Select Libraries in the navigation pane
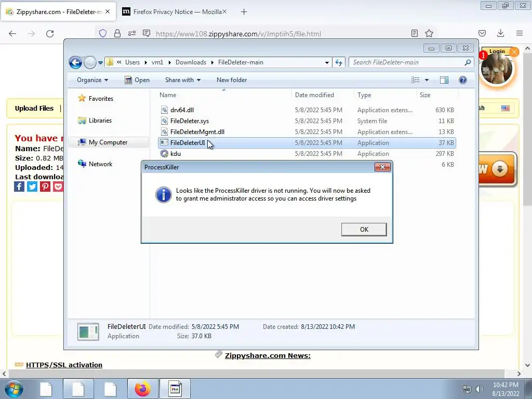 (x=100, y=121)
